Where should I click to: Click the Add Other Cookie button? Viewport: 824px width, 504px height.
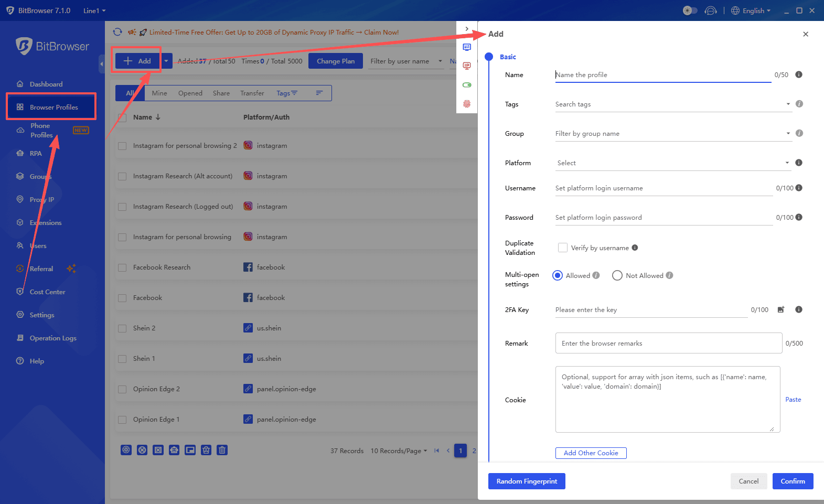coord(591,453)
